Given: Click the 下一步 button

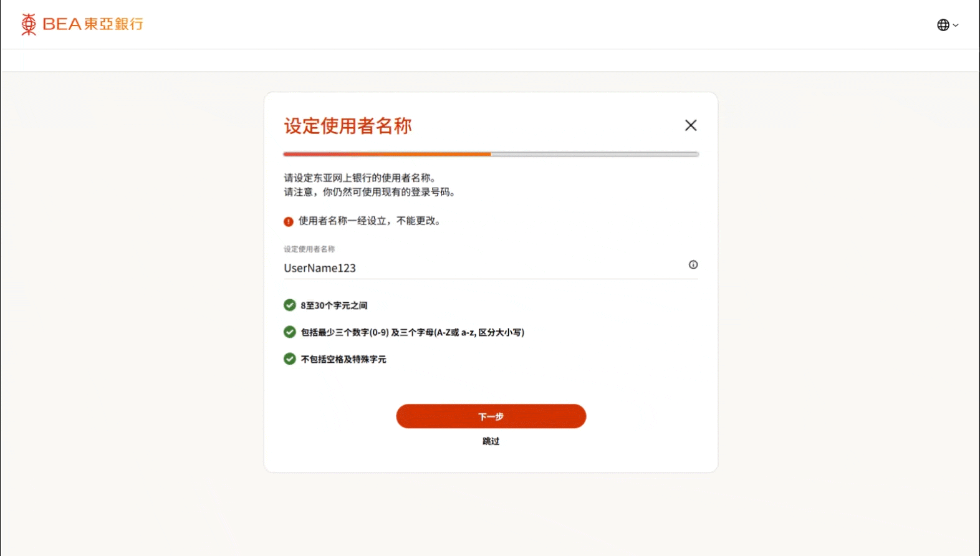Looking at the screenshot, I should tap(491, 416).
